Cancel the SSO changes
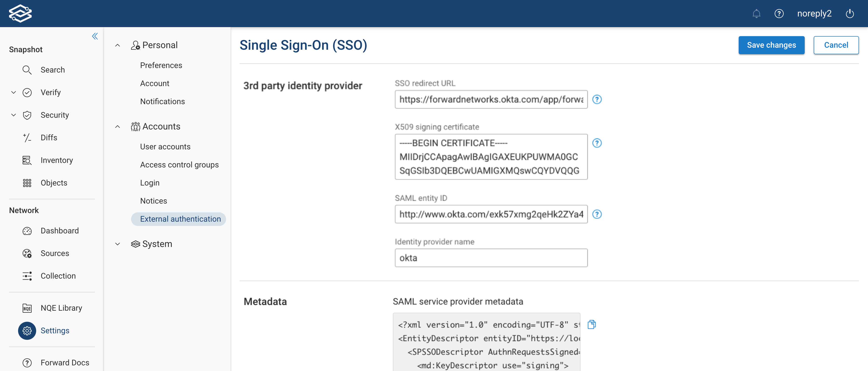This screenshot has height=371, width=868. pos(836,45)
